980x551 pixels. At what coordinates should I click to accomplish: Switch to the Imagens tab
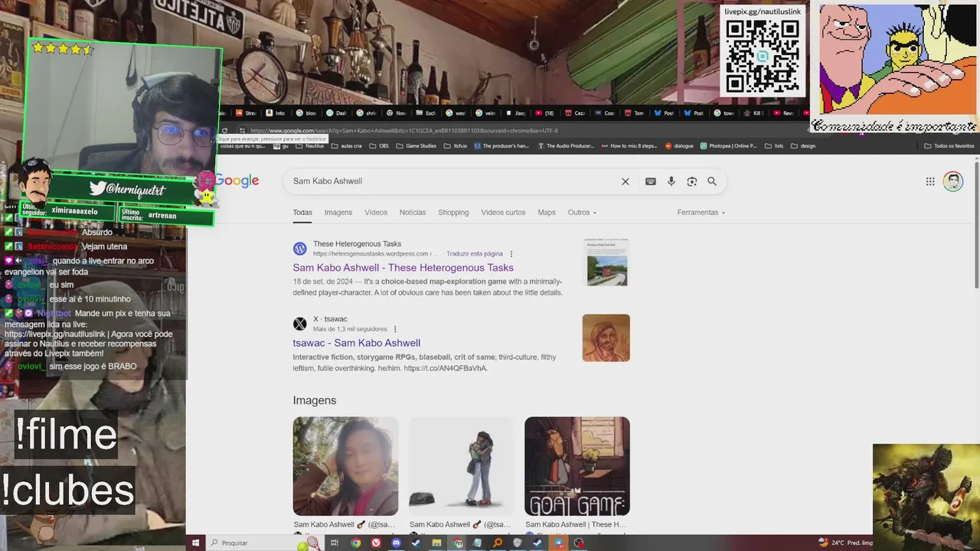(338, 213)
